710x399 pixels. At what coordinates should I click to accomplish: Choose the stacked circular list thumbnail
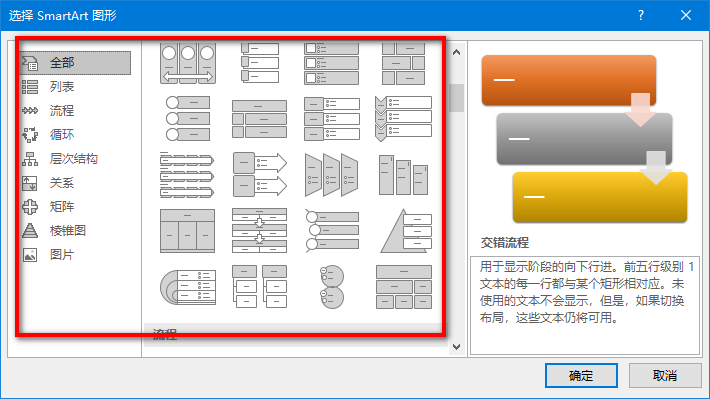(x=332, y=287)
